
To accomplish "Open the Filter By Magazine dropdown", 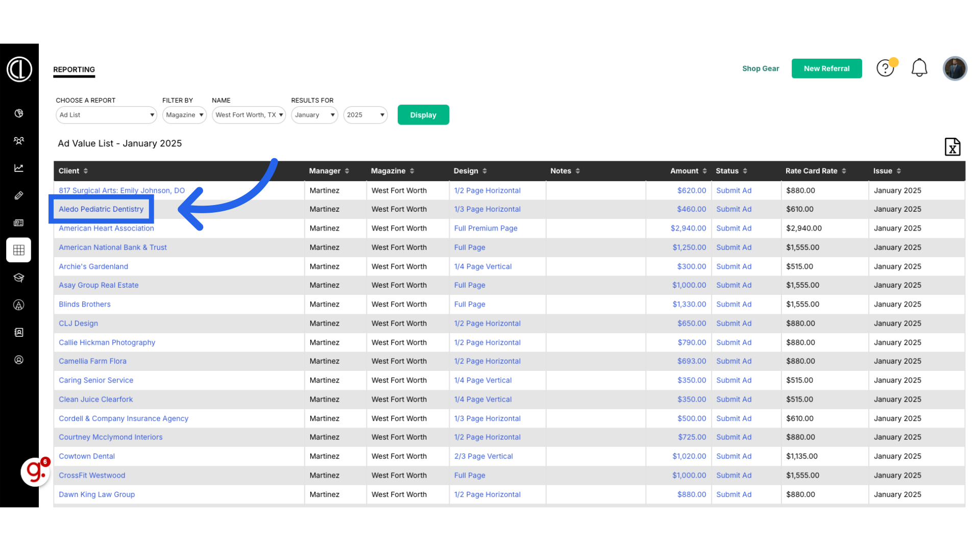I will tap(184, 115).
